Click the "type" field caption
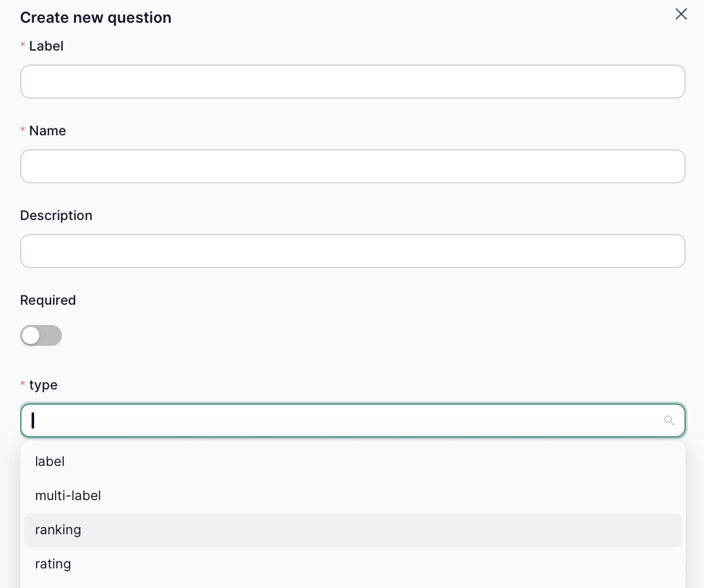Screen dimensions: 704x588 43,385
